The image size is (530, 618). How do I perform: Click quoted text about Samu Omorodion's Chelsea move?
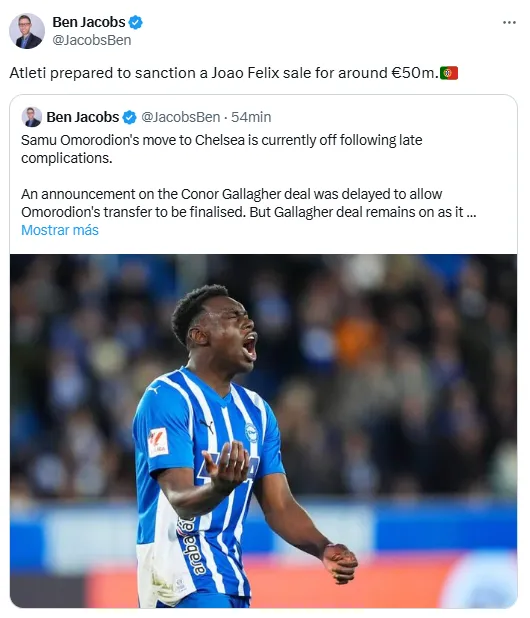click(221, 149)
